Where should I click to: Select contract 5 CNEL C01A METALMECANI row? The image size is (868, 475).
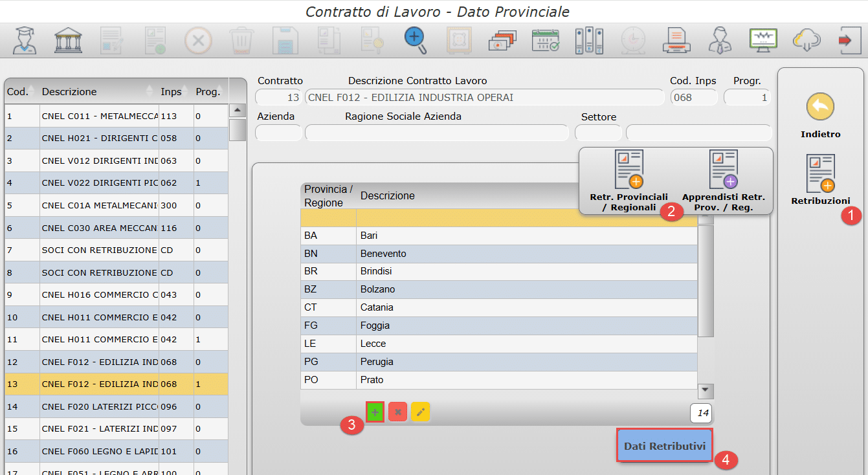(x=117, y=206)
